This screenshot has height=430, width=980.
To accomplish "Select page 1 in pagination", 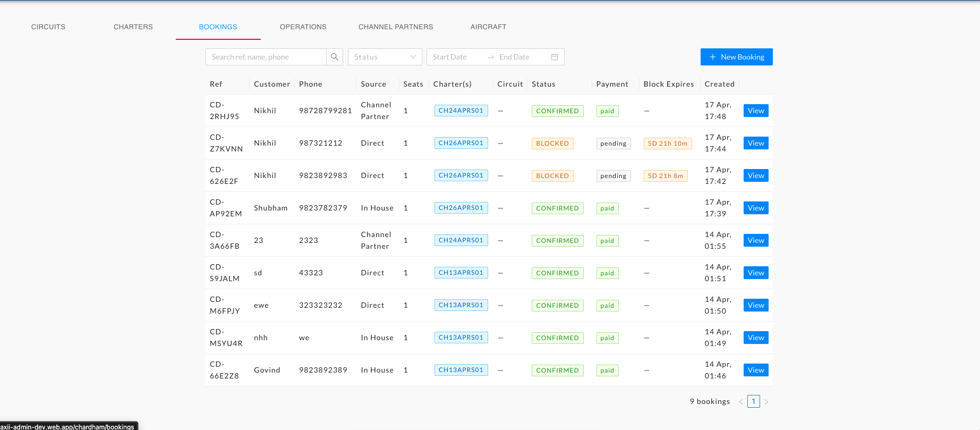I will click(753, 401).
